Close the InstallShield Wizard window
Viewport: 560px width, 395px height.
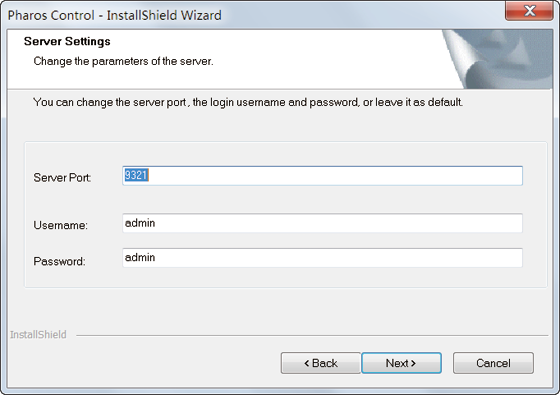[x=529, y=11]
